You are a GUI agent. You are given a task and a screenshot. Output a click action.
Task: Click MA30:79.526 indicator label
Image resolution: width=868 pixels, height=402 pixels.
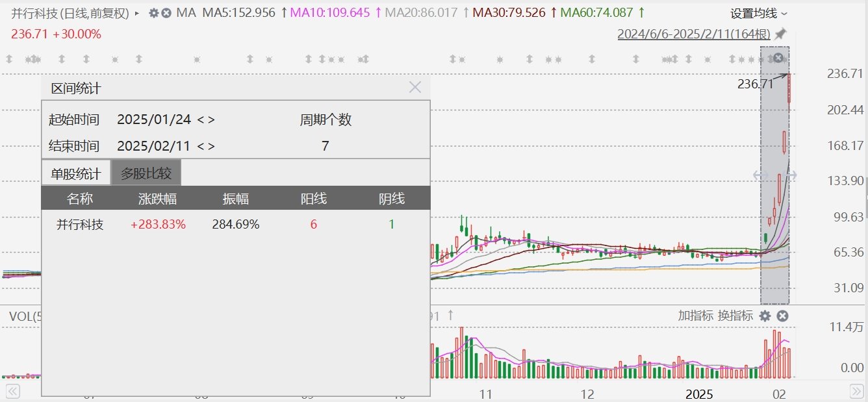509,12
